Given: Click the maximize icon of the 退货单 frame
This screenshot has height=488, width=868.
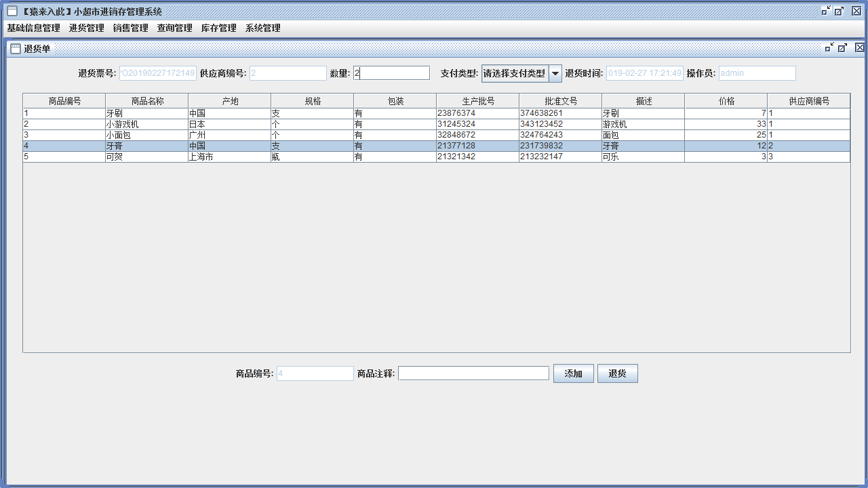Looking at the screenshot, I should tap(843, 47).
